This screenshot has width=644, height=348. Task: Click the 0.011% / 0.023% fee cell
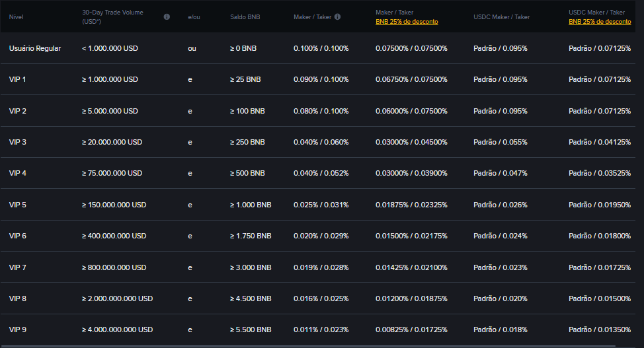point(321,330)
